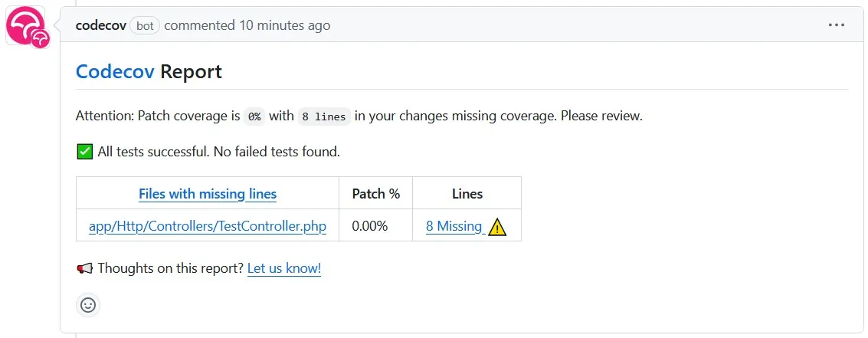Open 'Files with missing lines' header link

point(208,194)
